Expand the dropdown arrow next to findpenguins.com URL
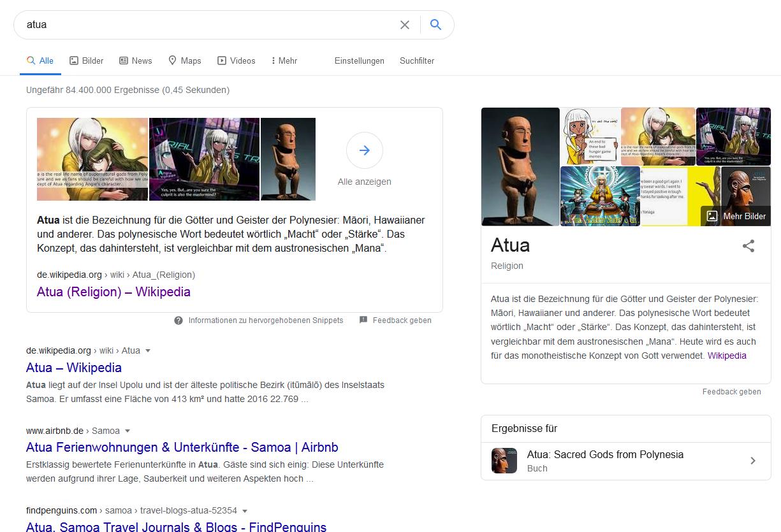Image resolution: width=781 pixels, height=532 pixels. click(245, 510)
